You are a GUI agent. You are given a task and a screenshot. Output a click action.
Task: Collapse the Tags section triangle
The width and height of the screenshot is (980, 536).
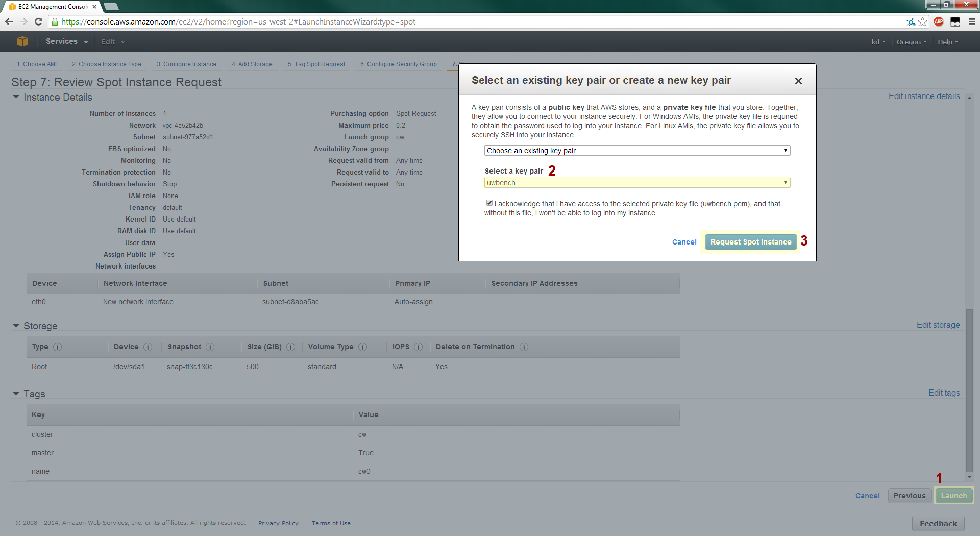[16, 394]
